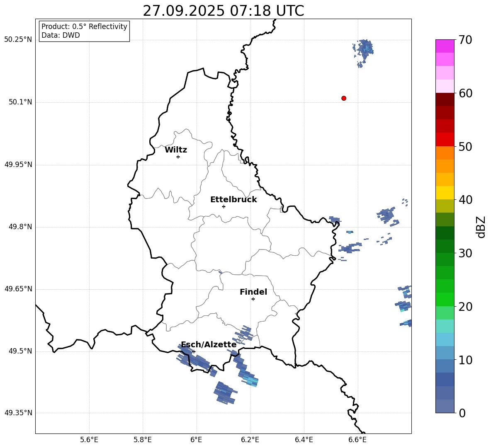Viewport: 491px width, 448px height.
Task: Click the Findel city label
Action: 253,292
